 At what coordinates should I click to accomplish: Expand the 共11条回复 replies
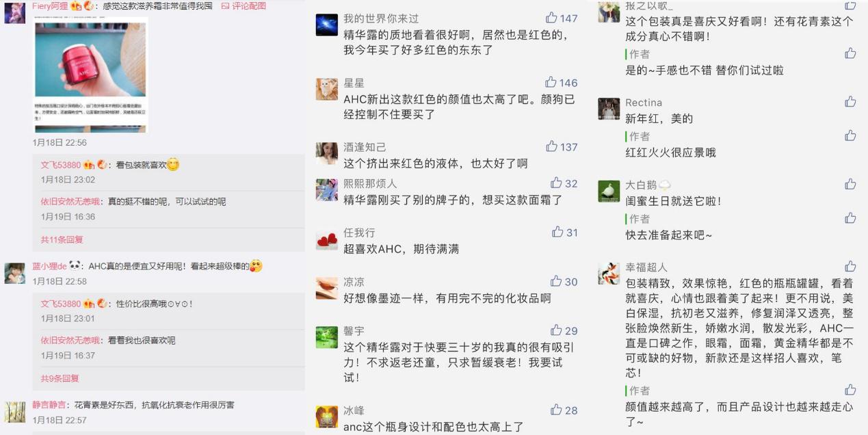(62, 239)
